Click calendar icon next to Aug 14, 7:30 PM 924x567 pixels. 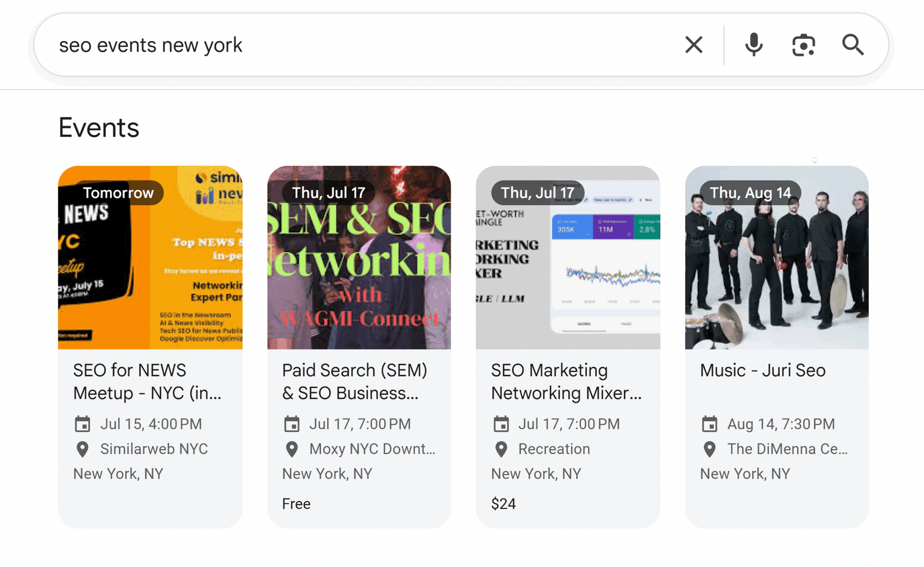pyautogui.click(x=710, y=424)
